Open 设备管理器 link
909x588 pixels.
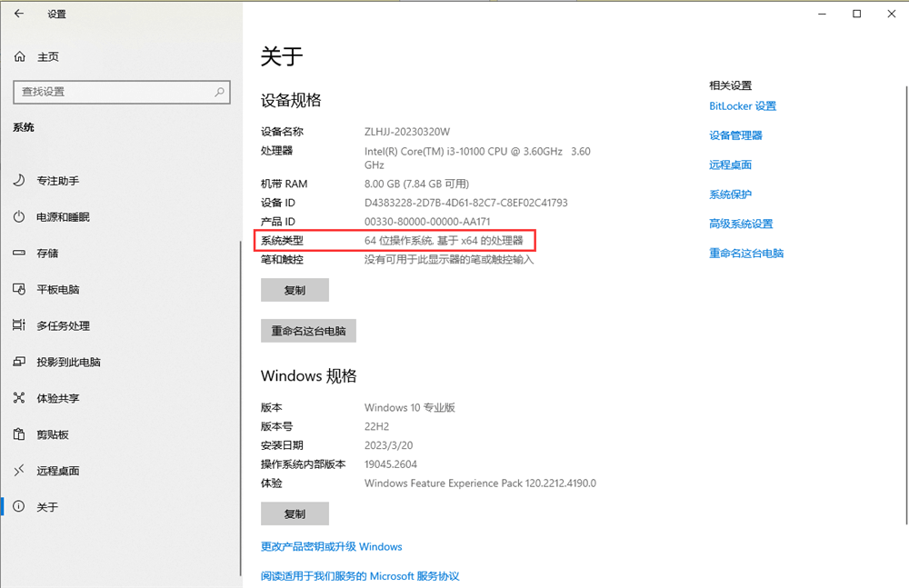pos(735,135)
